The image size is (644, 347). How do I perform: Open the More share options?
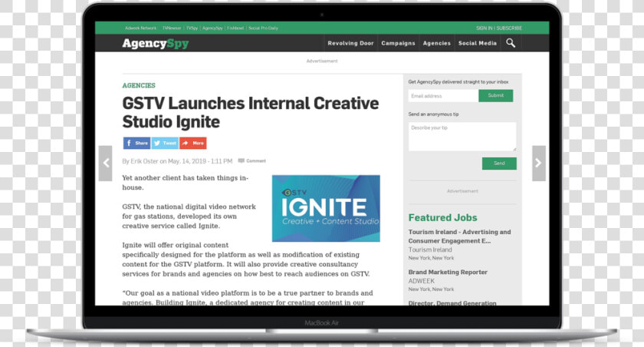[x=193, y=143]
